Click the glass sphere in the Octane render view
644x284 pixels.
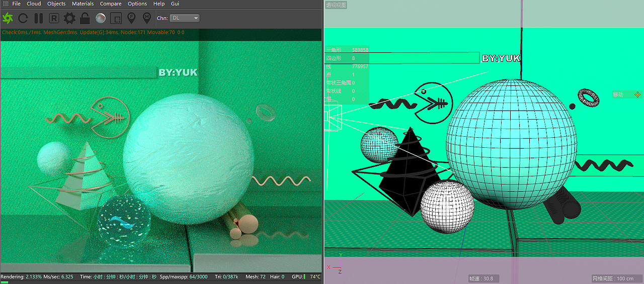(123, 221)
